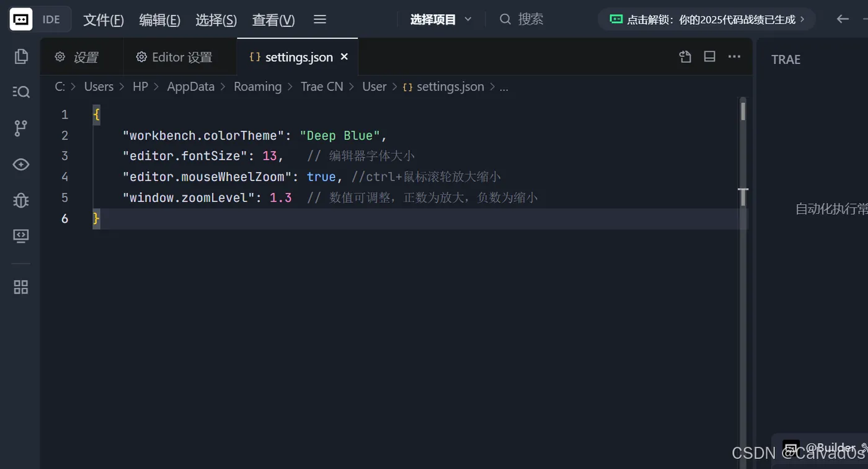Switch to the Editor 设置 tab
The width and height of the screenshot is (868, 469).
pyautogui.click(x=174, y=57)
